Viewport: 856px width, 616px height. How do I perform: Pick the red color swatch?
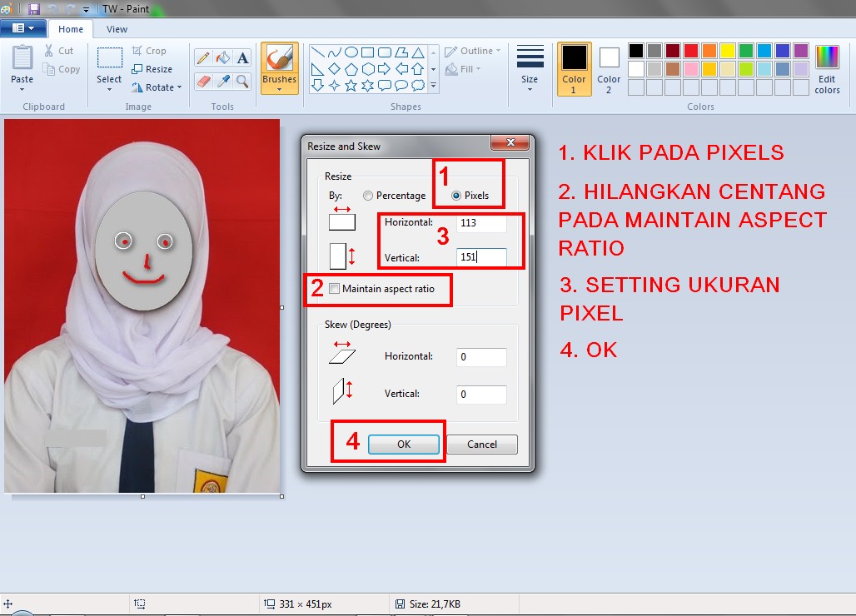pyautogui.click(x=691, y=51)
